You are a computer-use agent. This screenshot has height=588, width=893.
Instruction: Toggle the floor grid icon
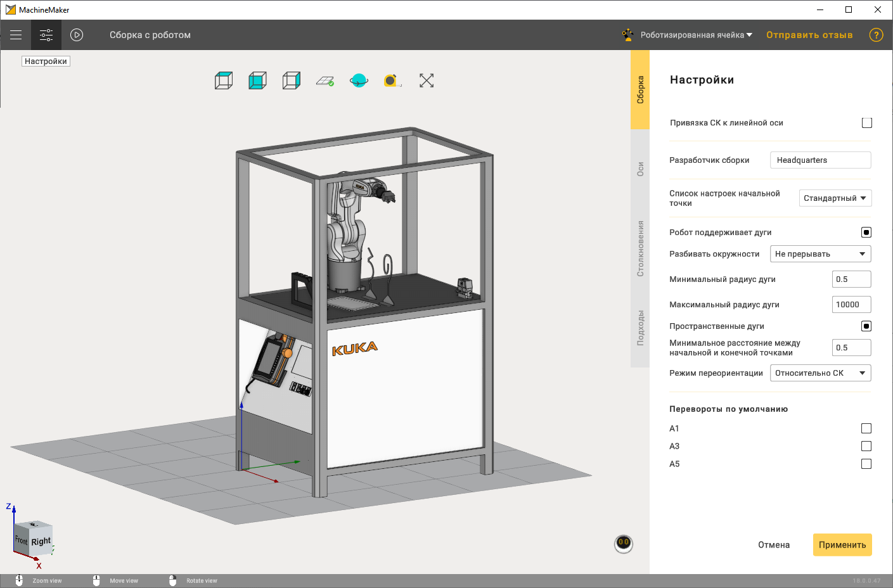point(325,81)
